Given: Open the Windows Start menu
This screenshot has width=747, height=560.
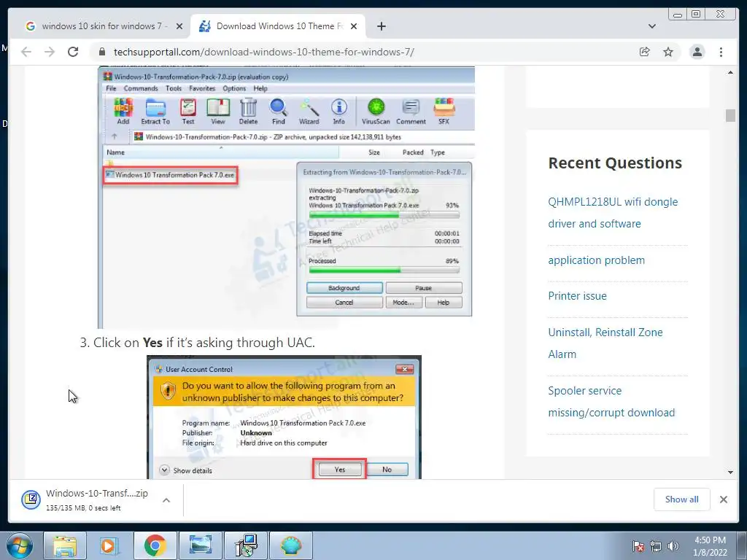Looking at the screenshot, I should pyautogui.click(x=20, y=545).
